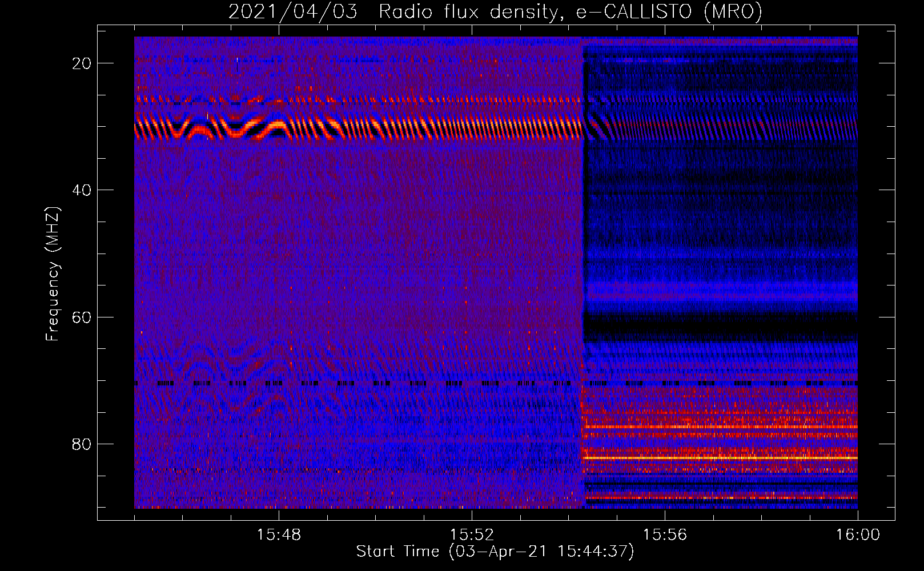The image size is (924, 571).
Task: Click the plot title '2021/04/03 Radio flux density'
Action: 495,11
